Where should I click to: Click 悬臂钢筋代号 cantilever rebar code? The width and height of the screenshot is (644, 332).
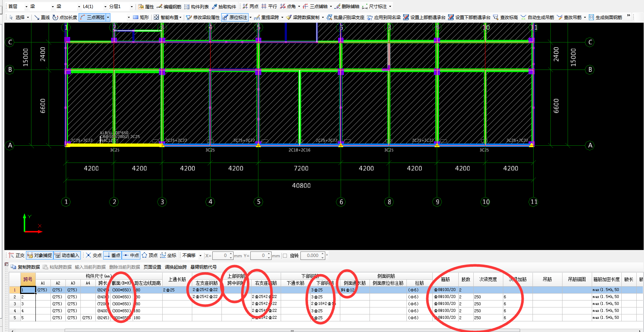click(x=204, y=267)
